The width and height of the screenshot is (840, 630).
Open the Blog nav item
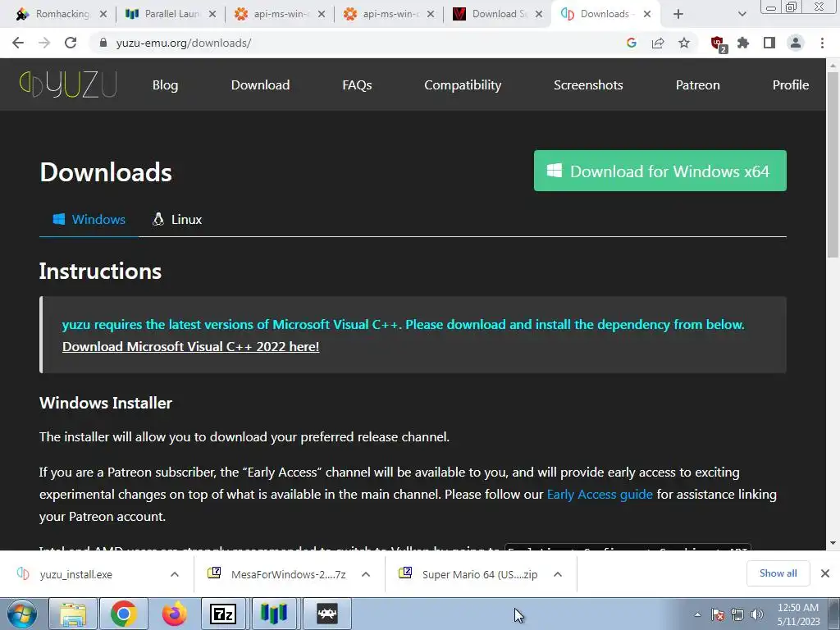[x=165, y=85]
